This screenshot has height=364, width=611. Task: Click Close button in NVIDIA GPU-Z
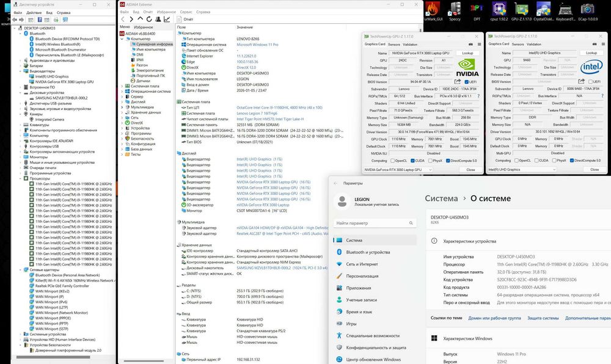pos(470,170)
